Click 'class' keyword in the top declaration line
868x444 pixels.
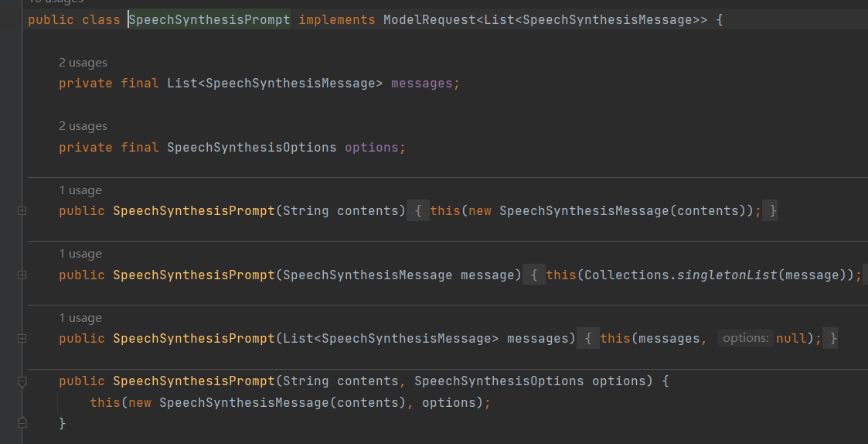(101, 20)
